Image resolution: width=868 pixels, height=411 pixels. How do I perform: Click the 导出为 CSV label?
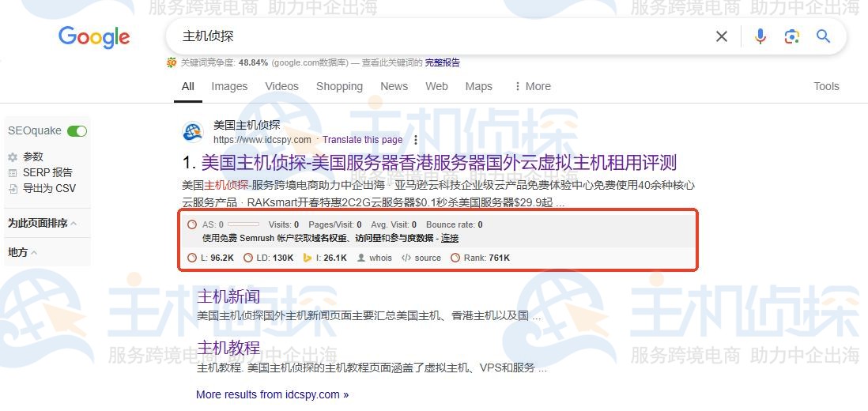[x=49, y=189]
